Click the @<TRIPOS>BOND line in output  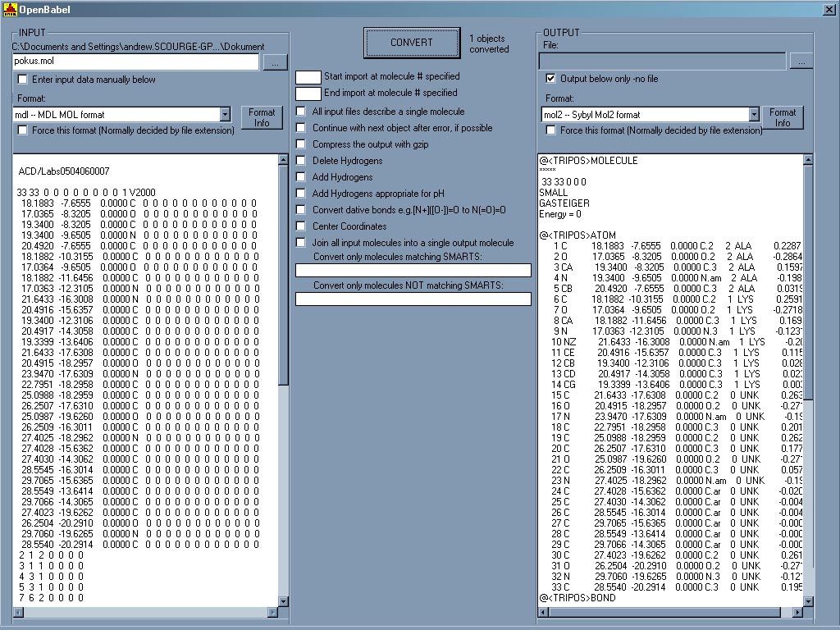tap(577, 598)
